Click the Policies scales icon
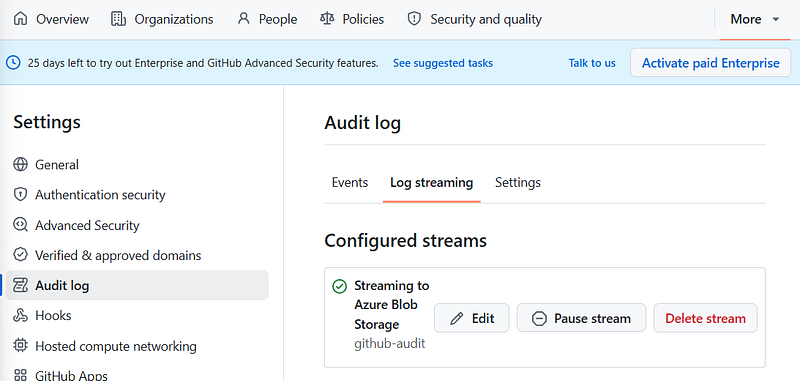Viewport: 800px width, 381px height. 327,19
